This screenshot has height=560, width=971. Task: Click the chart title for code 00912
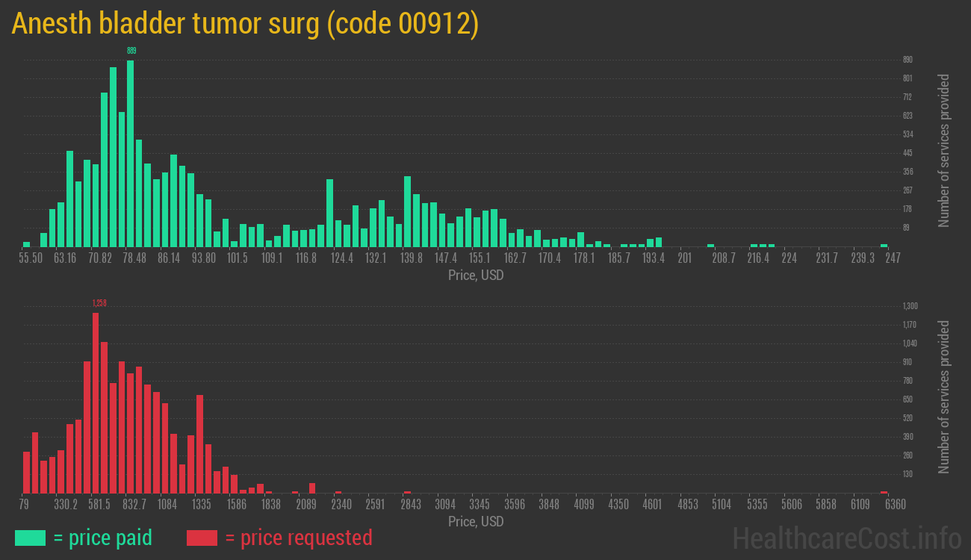(x=245, y=24)
